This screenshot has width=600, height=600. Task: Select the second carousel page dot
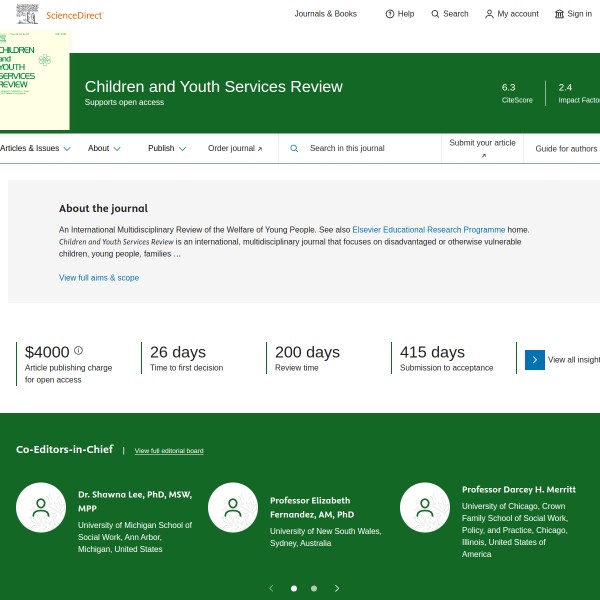314,588
